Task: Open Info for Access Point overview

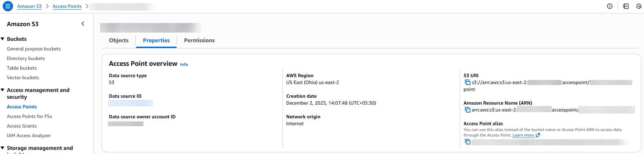Action: click(x=184, y=64)
